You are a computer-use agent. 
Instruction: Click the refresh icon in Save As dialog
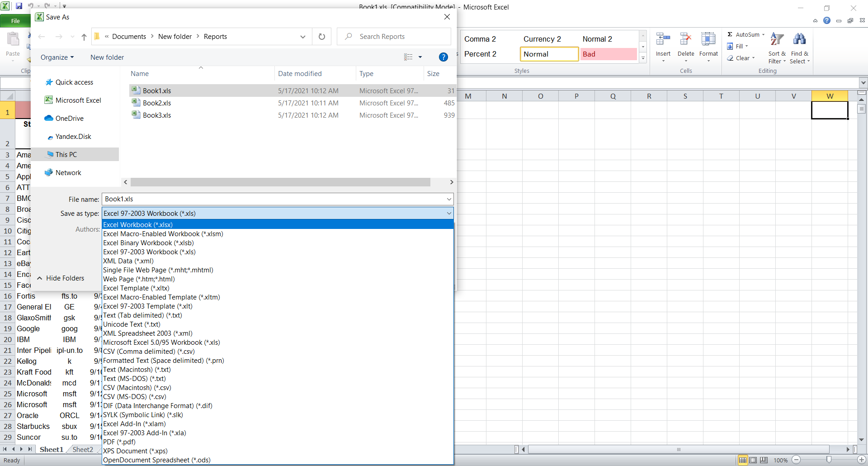tap(322, 37)
